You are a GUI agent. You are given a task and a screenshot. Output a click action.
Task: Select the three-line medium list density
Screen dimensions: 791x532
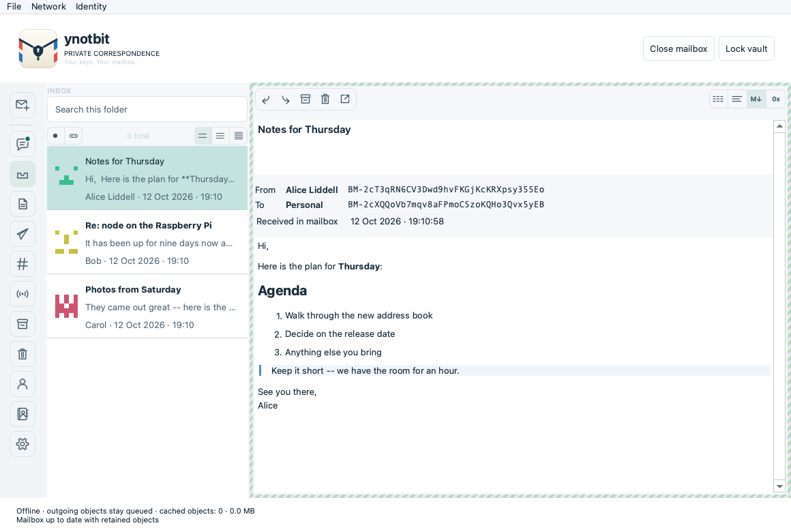click(x=220, y=136)
